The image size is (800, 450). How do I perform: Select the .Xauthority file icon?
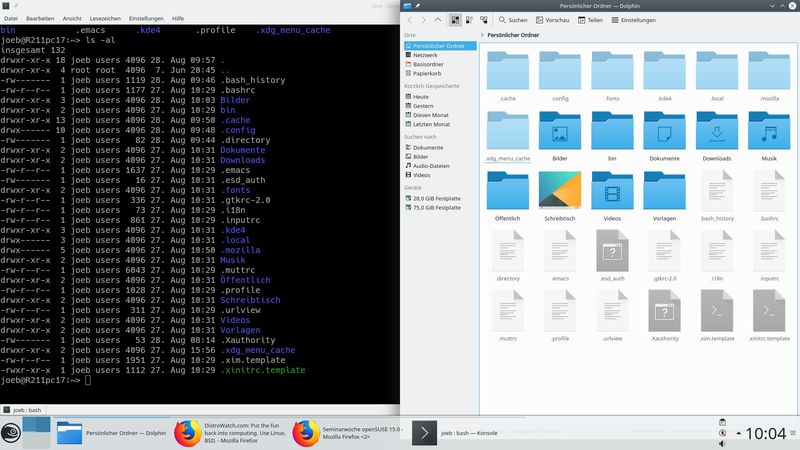click(664, 311)
